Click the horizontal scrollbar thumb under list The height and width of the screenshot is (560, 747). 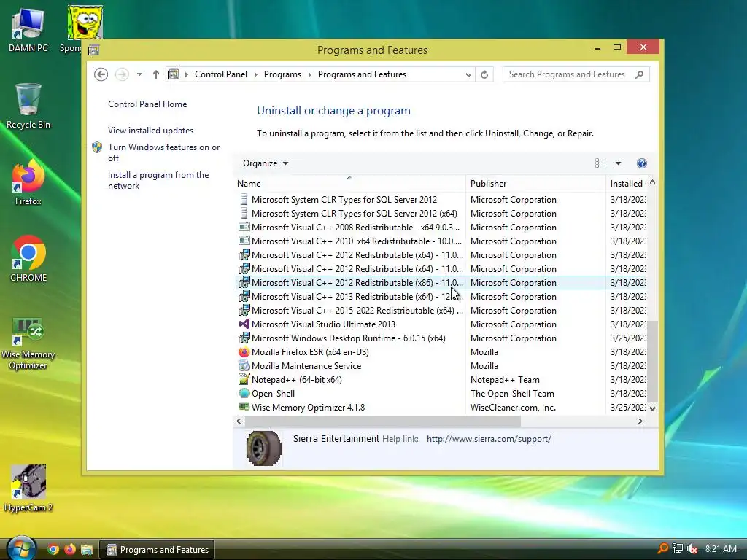click(x=383, y=421)
